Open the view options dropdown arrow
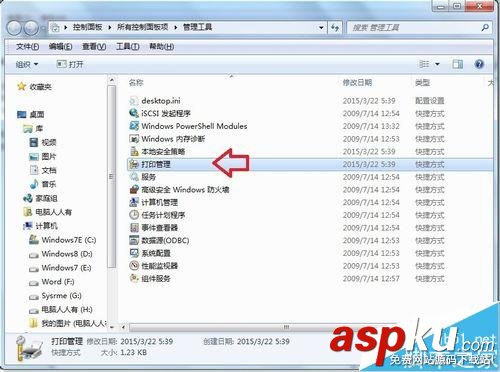500x372 pixels. pyautogui.click(x=437, y=64)
